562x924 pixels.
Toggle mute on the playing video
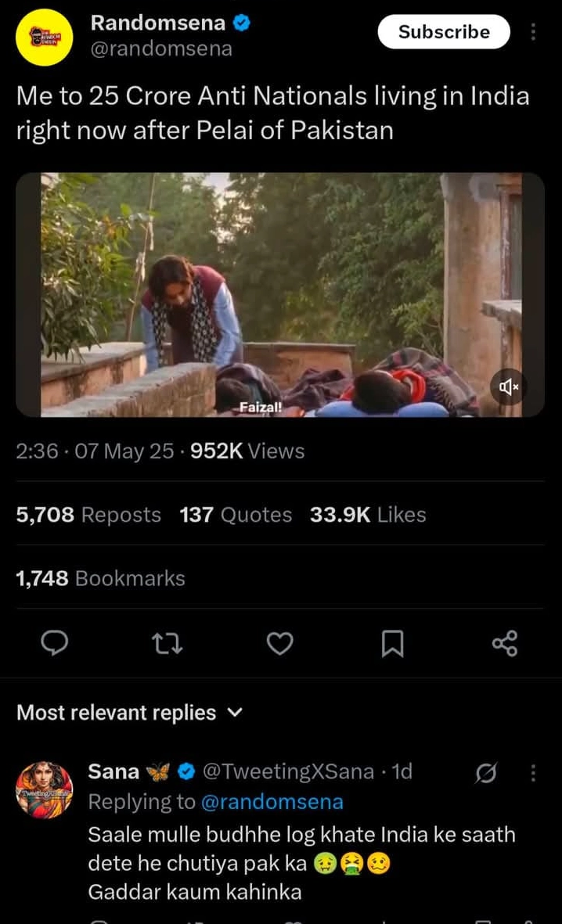click(x=509, y=386)
